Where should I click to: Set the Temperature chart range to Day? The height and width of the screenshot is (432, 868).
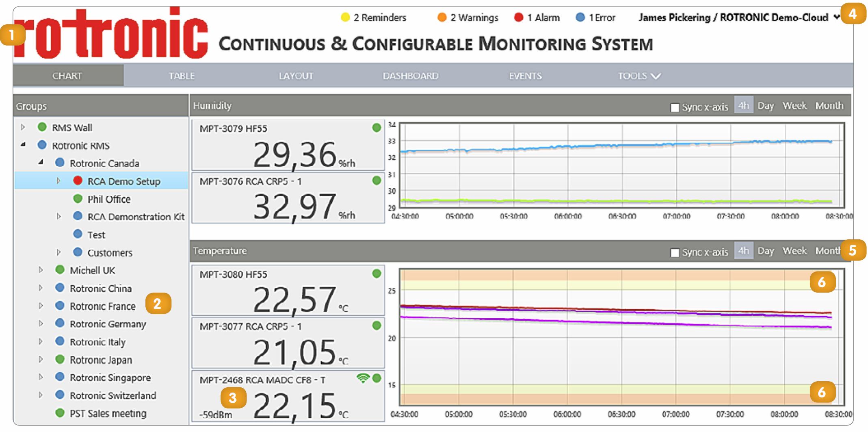tap(766, 251)
